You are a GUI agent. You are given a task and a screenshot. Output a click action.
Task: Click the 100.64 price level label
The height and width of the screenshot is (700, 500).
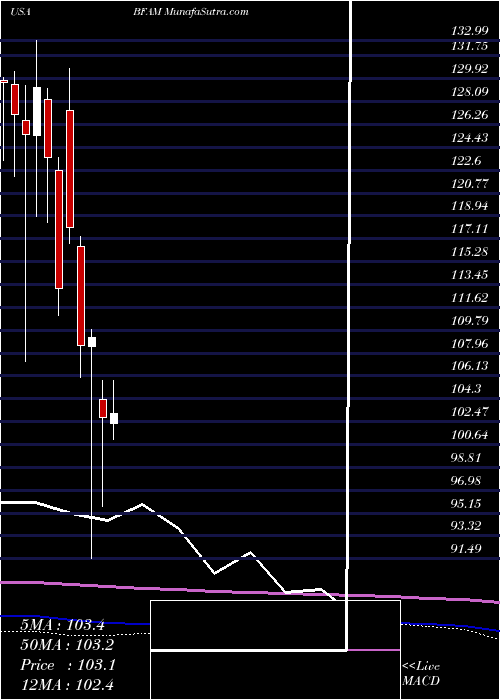[x=470, y=435]
